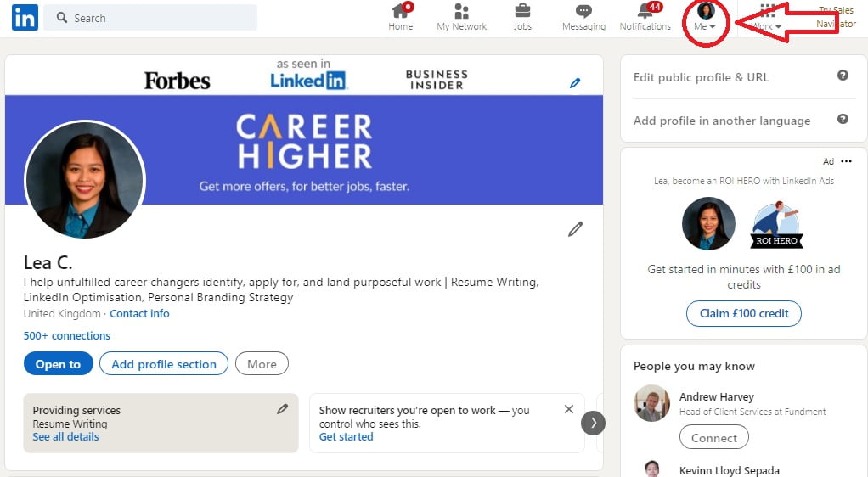Click the LinkedIn logo icon
Viewport: 868px width, 477px height.
[x=25, y=18]
